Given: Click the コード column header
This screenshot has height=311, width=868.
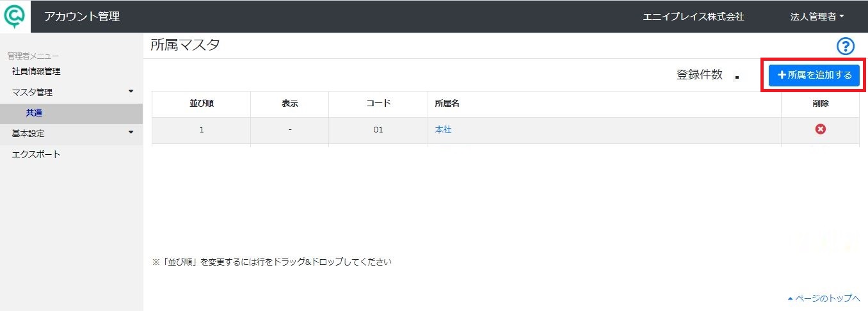Looking at the screenshot, I should coord(378,103).
